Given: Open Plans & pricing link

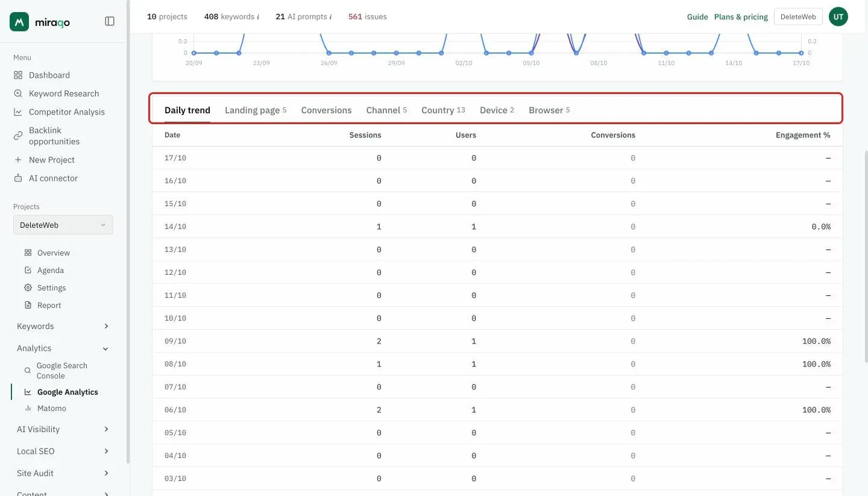Looking at the screenshot, I should pos(741,17).
